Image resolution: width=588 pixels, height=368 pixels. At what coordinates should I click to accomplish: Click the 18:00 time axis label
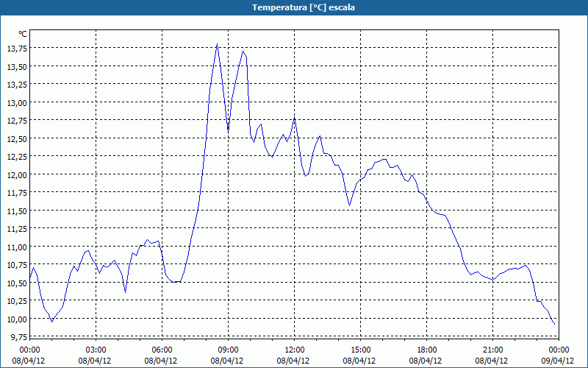[427, 350]
